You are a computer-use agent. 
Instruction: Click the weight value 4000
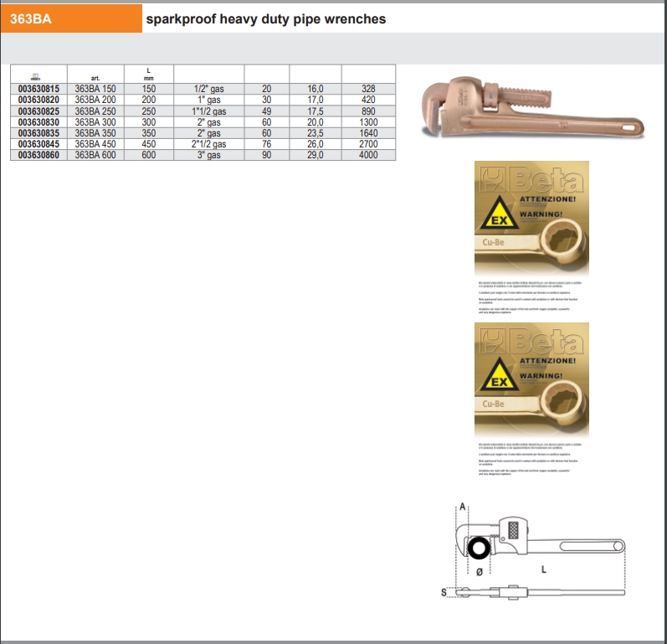coord(368,155)
